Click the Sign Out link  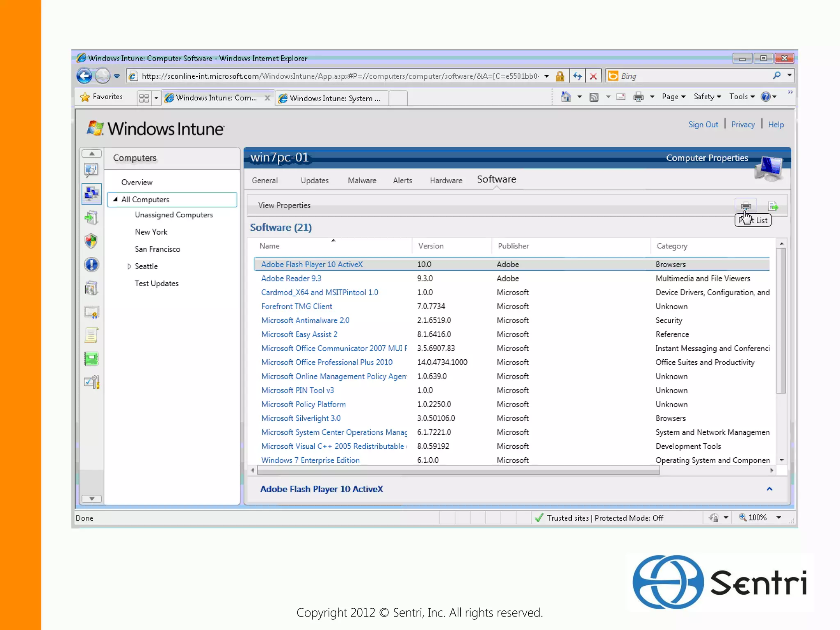(x=703, y=125)
